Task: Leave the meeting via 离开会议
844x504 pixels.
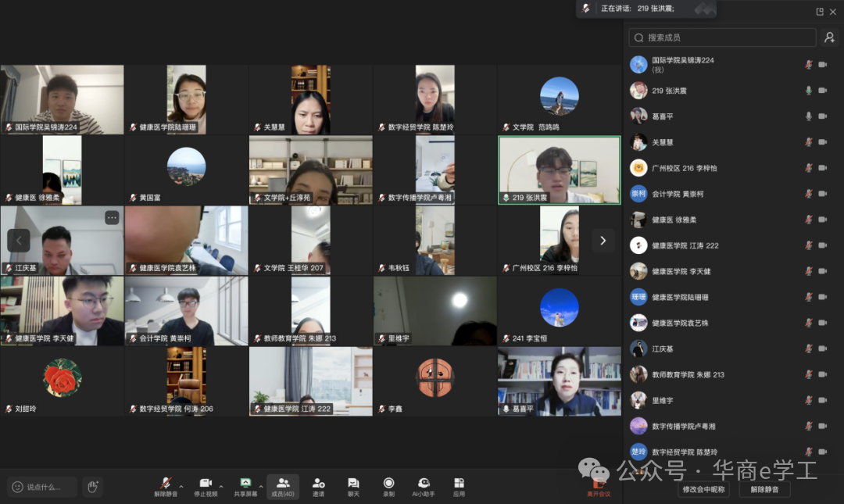Action: click(x=599, y=488)
